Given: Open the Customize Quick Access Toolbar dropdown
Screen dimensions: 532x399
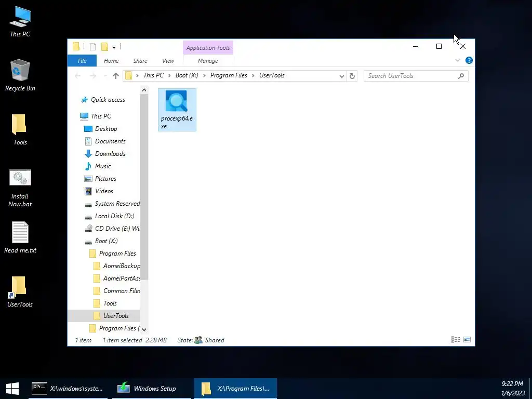Looking at the screenshot, I should [114, 47].
